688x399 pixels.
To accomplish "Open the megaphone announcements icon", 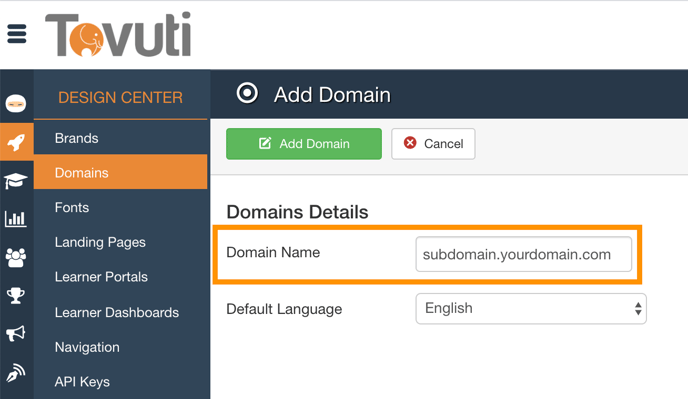I will (x=16, y=334).
